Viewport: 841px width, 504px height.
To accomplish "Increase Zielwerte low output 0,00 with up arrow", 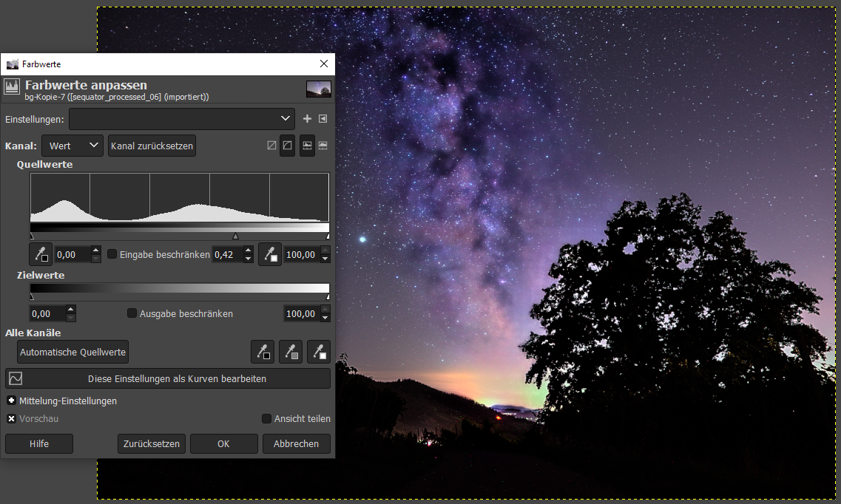I will [71, 309].
